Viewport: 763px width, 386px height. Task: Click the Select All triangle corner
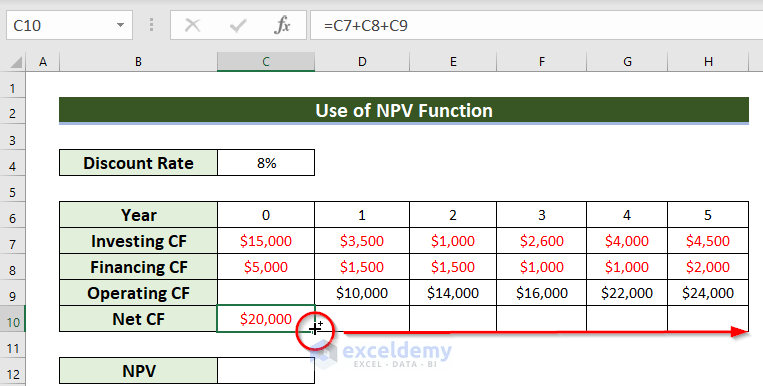[x=16, y=62]
